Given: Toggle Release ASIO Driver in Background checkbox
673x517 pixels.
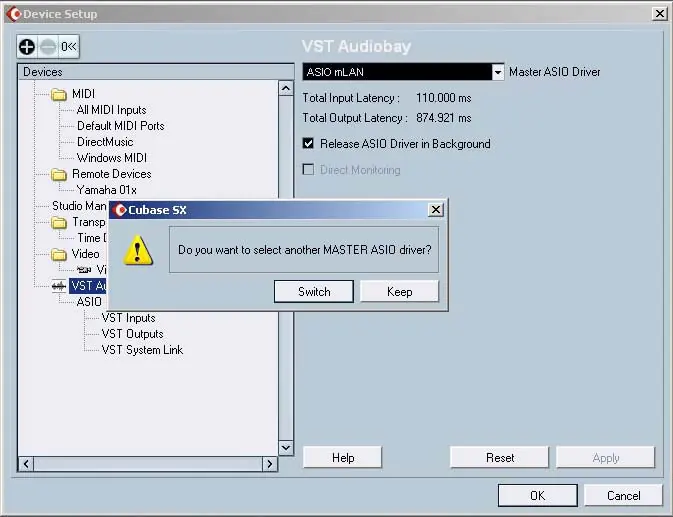Looking at the screenshot, I should tap(308, 143).
